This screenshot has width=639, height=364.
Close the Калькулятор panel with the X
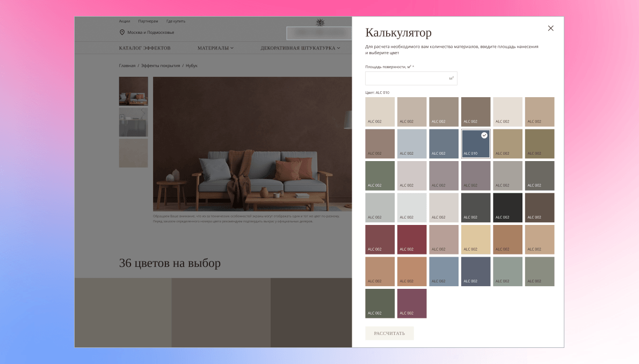point(550,28)
